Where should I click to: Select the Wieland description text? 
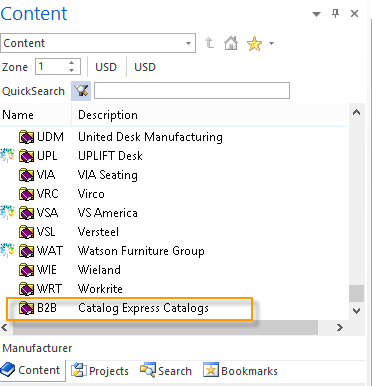click(99, 270)
